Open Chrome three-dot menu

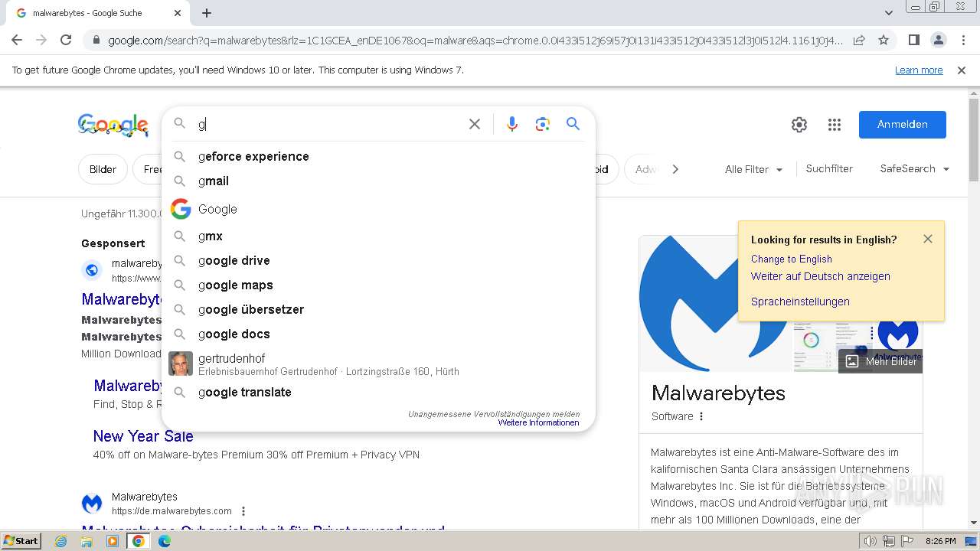[x=963, y=40]
